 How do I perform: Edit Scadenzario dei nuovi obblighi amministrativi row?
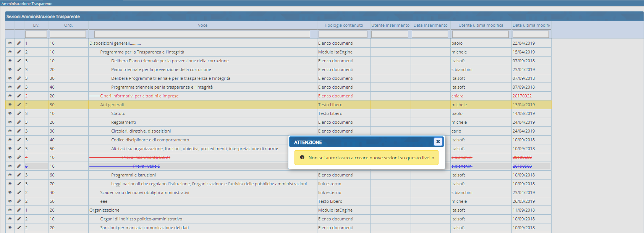click(19, 193)
